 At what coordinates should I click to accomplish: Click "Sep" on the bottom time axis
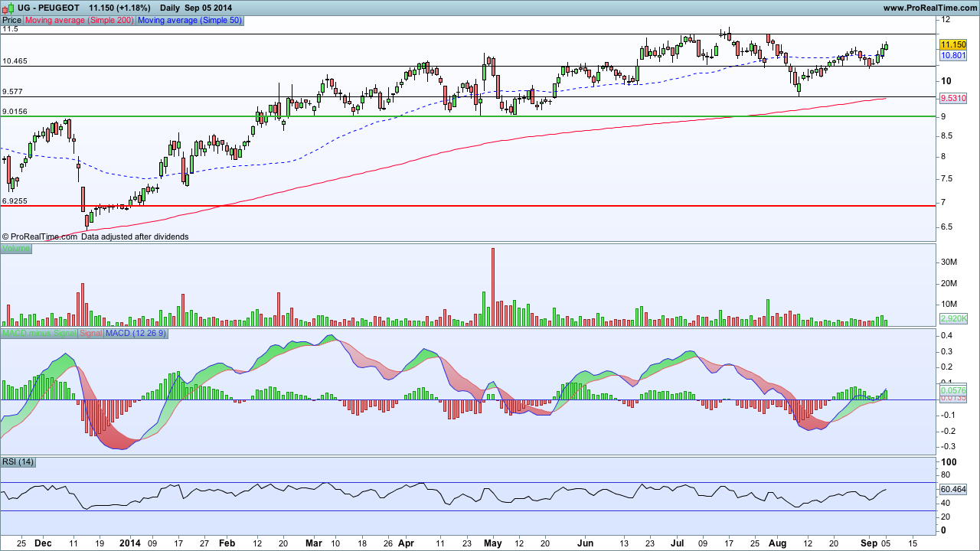869,543
